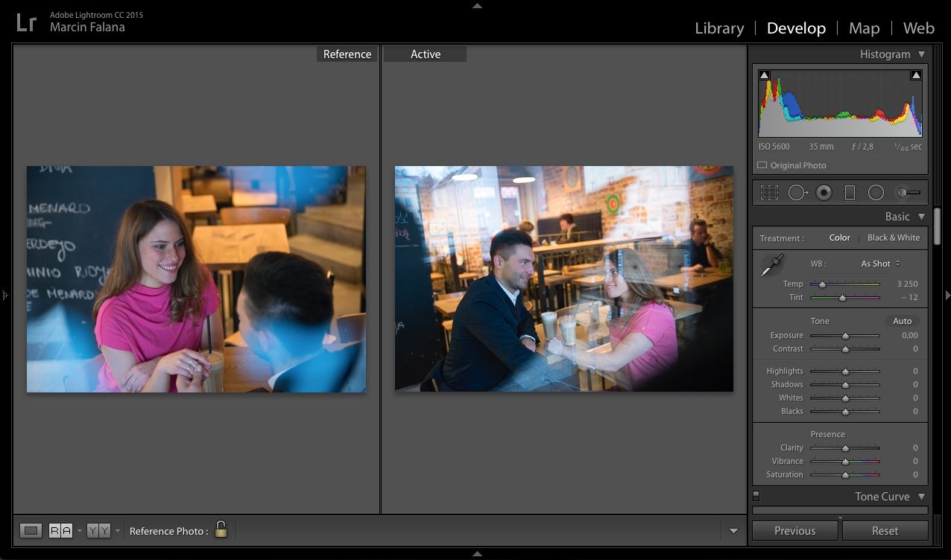Enable the Original Photo checkbox
Screen dimensions: 951x560
[x=762, y=165]
